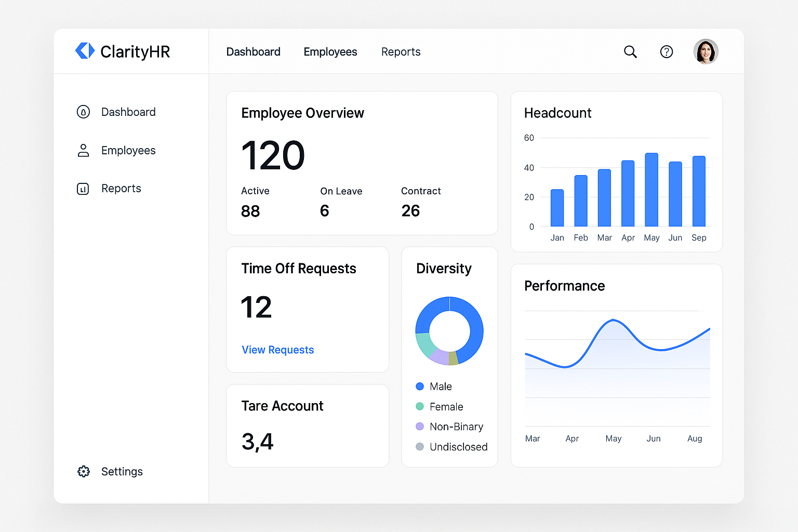This screenshot has width=798, height=532.
Task: Open Reports via the sidebar chart icon
Action: (x=84, y=189)
